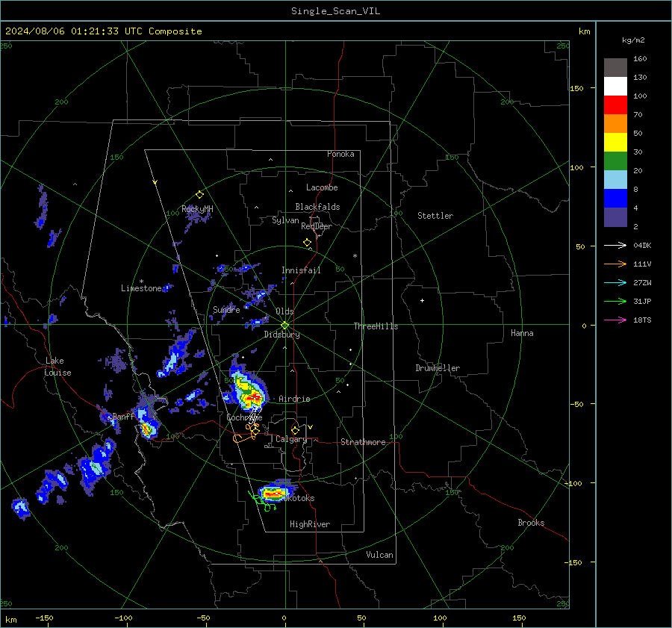Click the Lake Louise label

[58, 367]
